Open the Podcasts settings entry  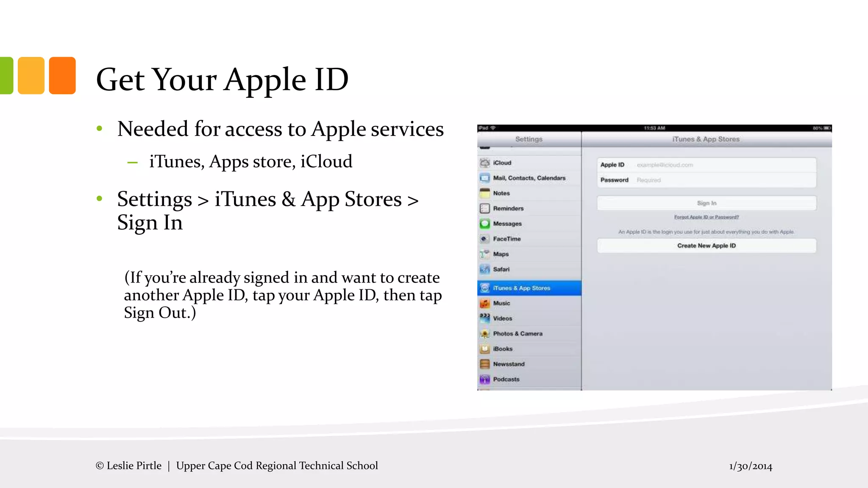pos(529,380)
